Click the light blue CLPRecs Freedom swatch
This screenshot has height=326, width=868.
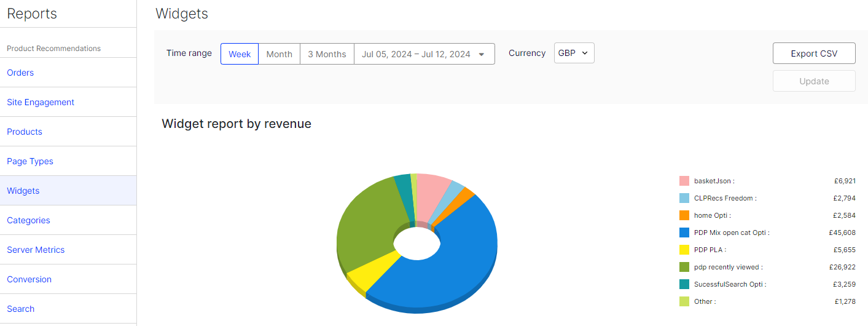[684, 198]
